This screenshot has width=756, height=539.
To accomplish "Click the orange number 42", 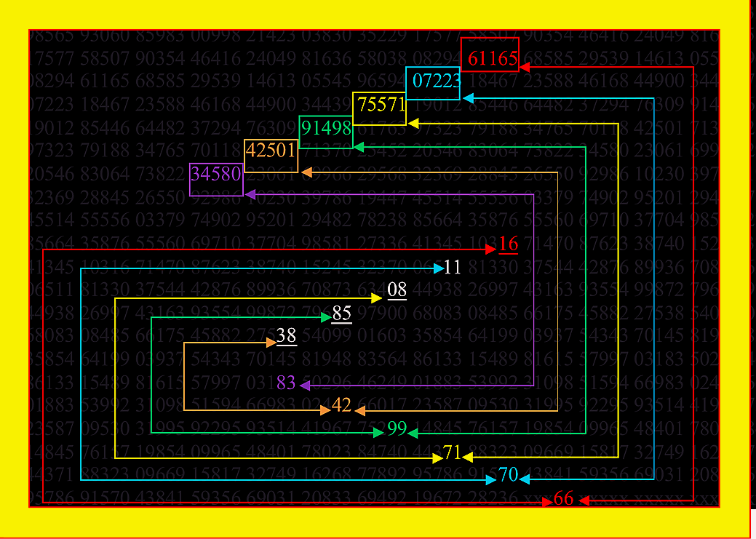I will point(342,407).
